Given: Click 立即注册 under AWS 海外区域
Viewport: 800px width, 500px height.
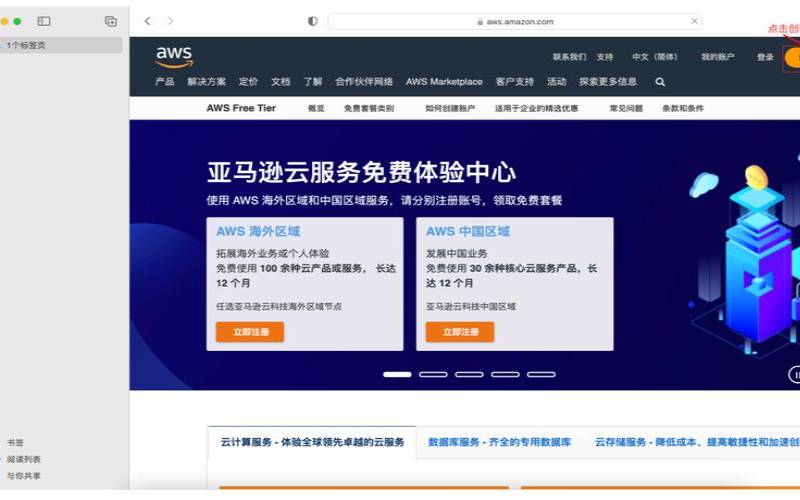Looking at the screenshot, I should (250, 332).
